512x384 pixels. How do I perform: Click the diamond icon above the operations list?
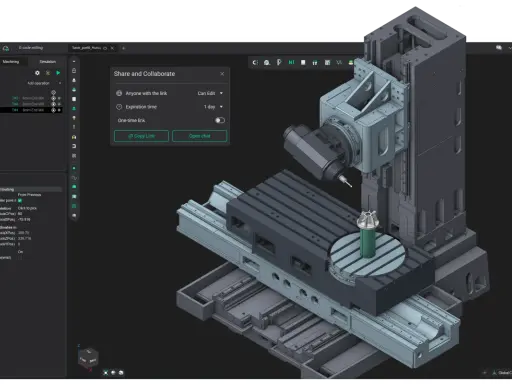[53, 92]
